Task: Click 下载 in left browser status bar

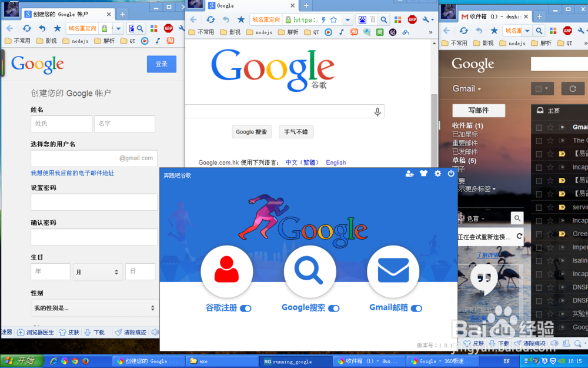Action: 95,332
